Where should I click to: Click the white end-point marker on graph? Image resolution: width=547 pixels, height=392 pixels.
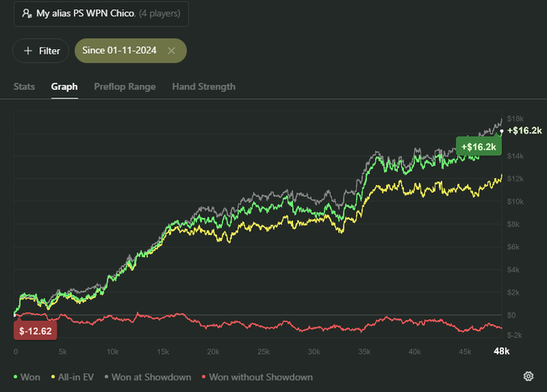point(502,131)
